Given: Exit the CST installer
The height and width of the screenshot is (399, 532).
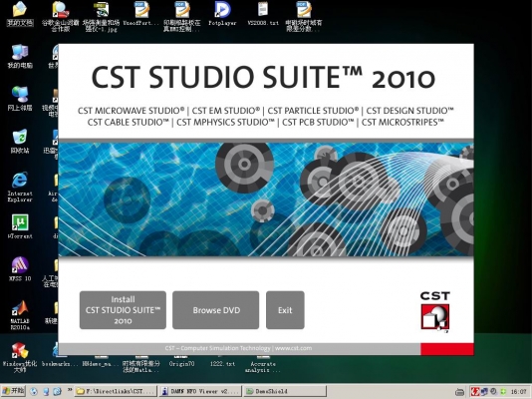Looking at the screenshot, I should pyautogui.click(x=285, y=310).
